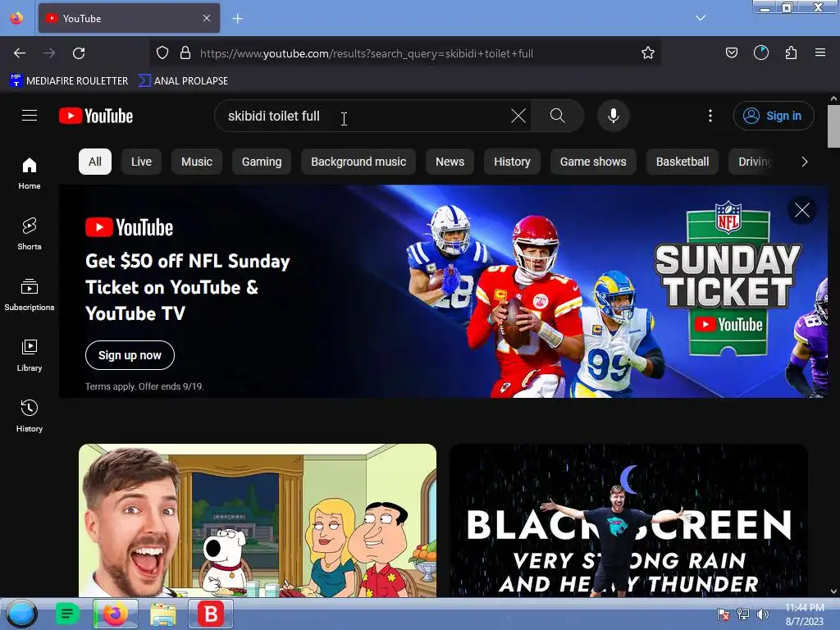
Task: Open the second bookmarks toolbar entry
Action: coord(183,81)
